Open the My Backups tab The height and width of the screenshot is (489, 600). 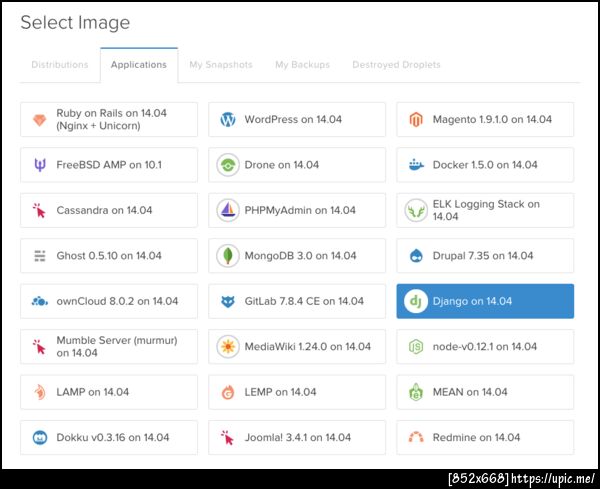click(302, 65)
